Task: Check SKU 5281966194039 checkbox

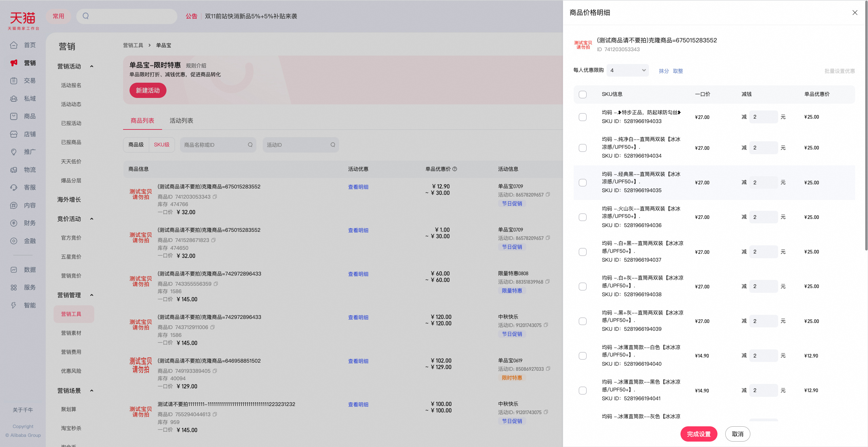Action: 583,321
